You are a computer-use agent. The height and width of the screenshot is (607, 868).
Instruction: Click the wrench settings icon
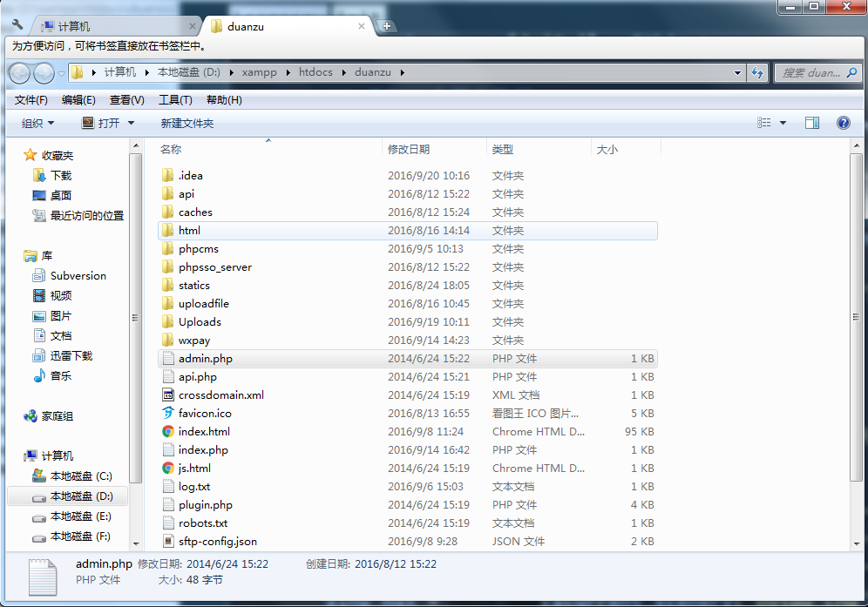coord(17,25)
